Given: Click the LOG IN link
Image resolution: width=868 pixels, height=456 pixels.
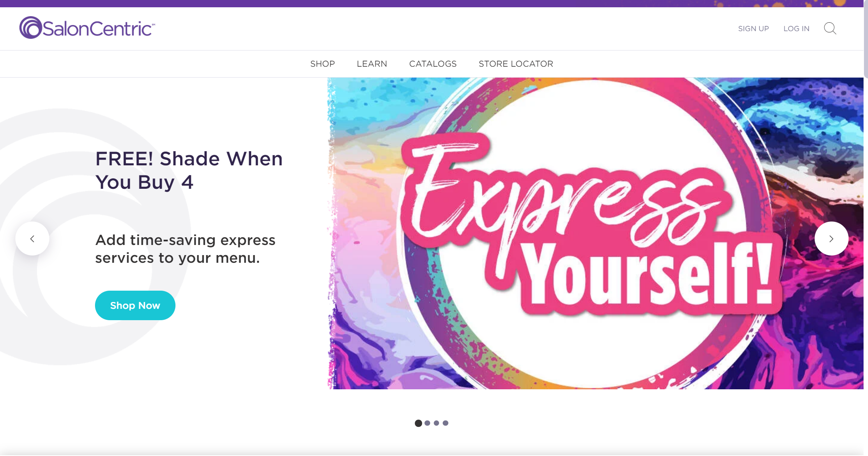Looking at the screenshot, I should point(796,29).
